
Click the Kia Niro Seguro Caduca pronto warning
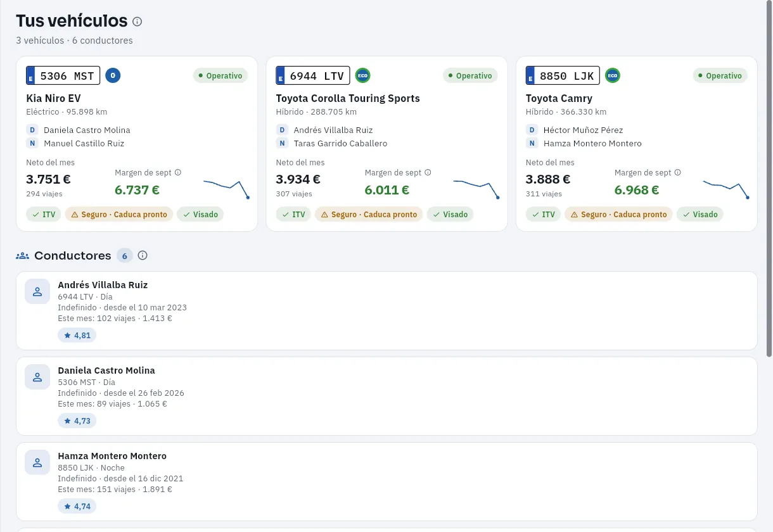pos(119,215)
